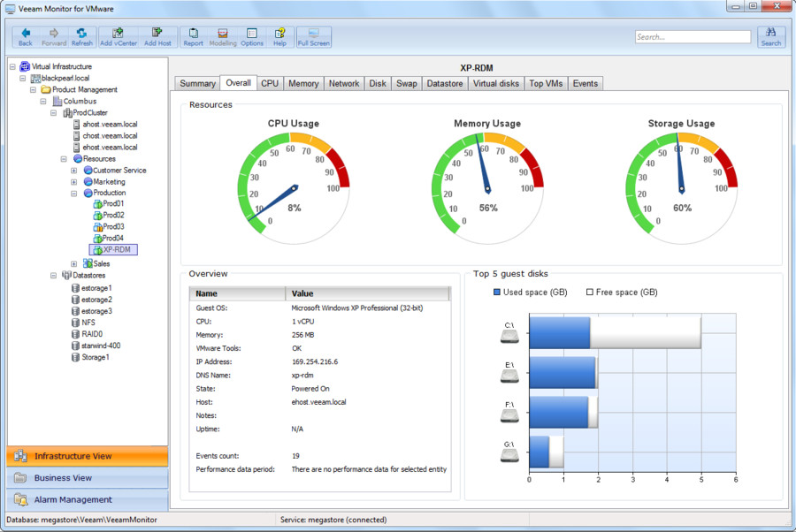Click into the Search input field
796x532 pixels.
coord(693,37)
